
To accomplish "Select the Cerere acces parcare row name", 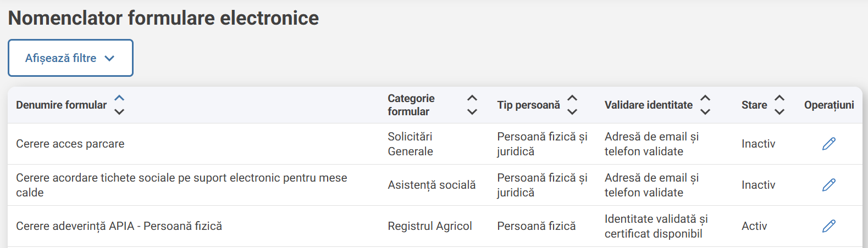I will (x=70, y=144).
